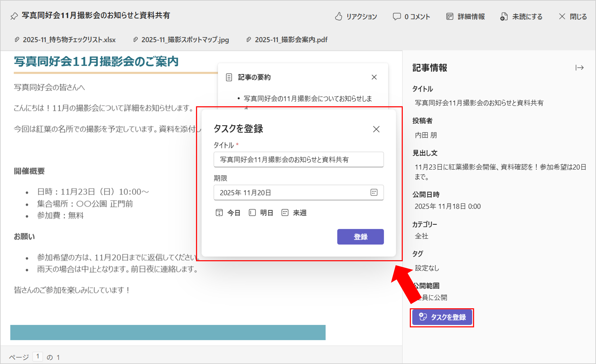Viewport: 596px width, 364px height.
Task: Click the line 日時：11月23日（日）10:00～
Action: [93, 192]
